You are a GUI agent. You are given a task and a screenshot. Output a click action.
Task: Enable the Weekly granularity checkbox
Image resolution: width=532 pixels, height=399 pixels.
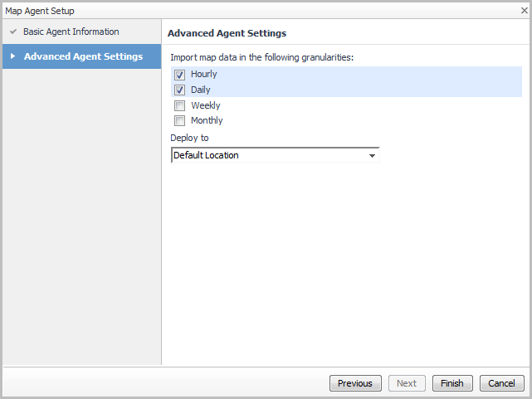[x=179, y=106]
